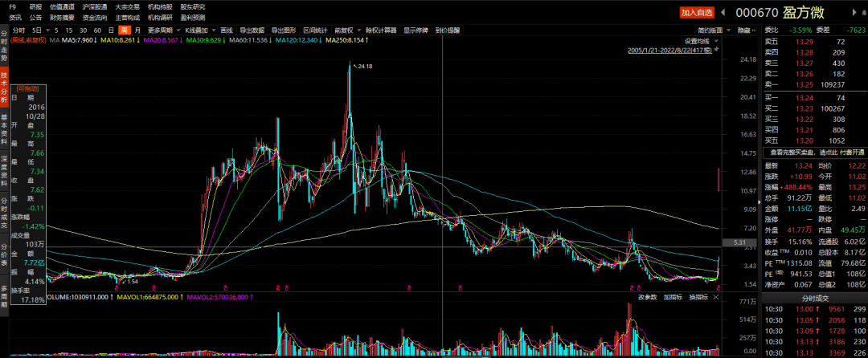Screen dimensions: 868x358
Task: Open 机构调研 menu item
Action: click(x=160, y=18)
